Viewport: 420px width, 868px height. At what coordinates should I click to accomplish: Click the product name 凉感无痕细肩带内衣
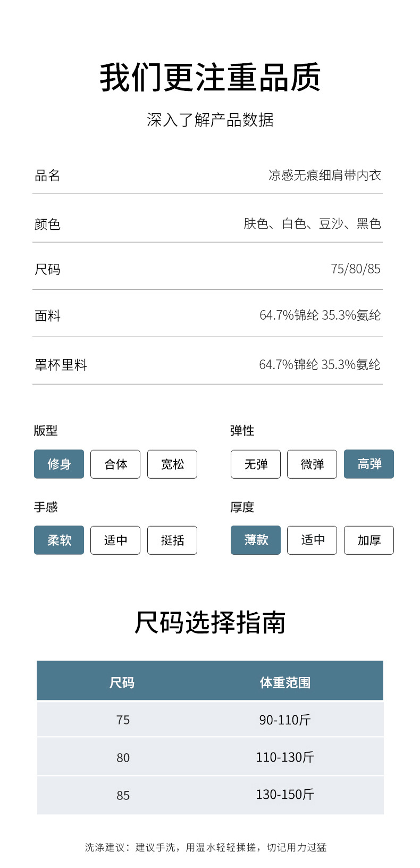325,176
